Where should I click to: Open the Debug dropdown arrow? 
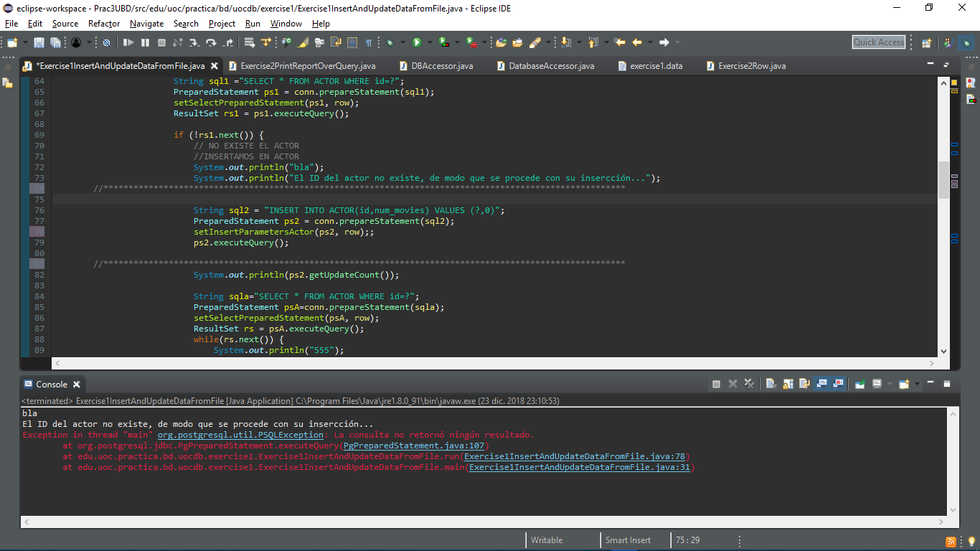click(x=402, y=43)
